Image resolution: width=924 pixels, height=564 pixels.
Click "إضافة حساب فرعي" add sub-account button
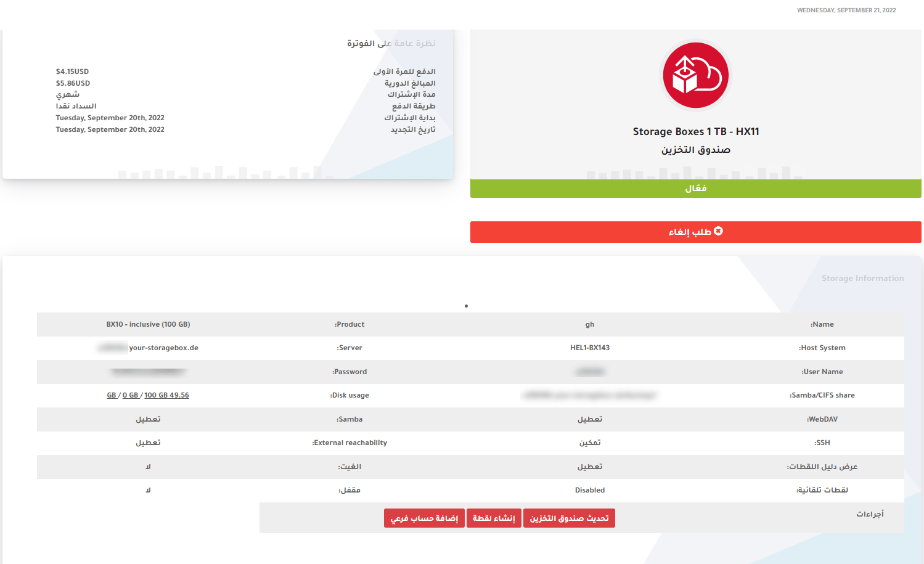[x=424, y=518]
